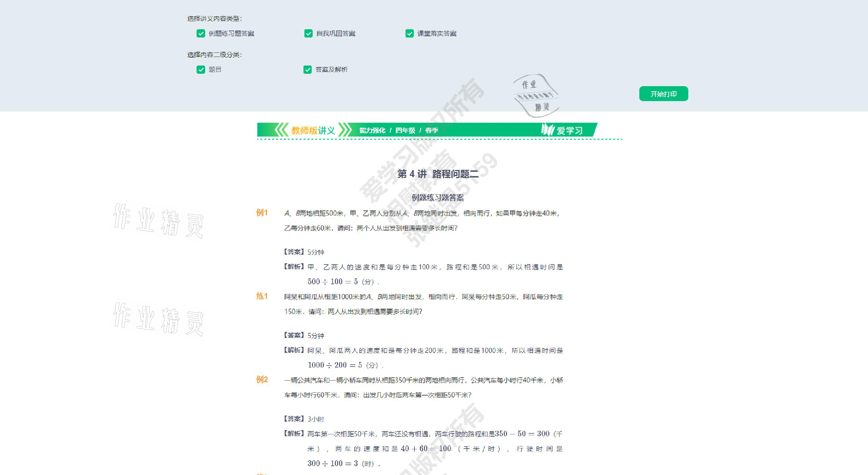
Task: Click the orange 例1 label
Action: (262, 213)
